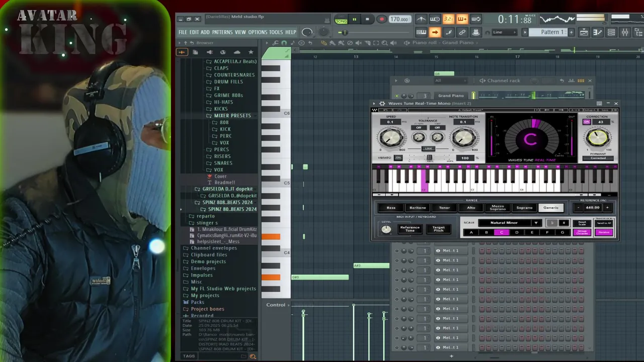Toggle the Receive transmission button
Screen dimensions: 644x362
coord(604,232)
